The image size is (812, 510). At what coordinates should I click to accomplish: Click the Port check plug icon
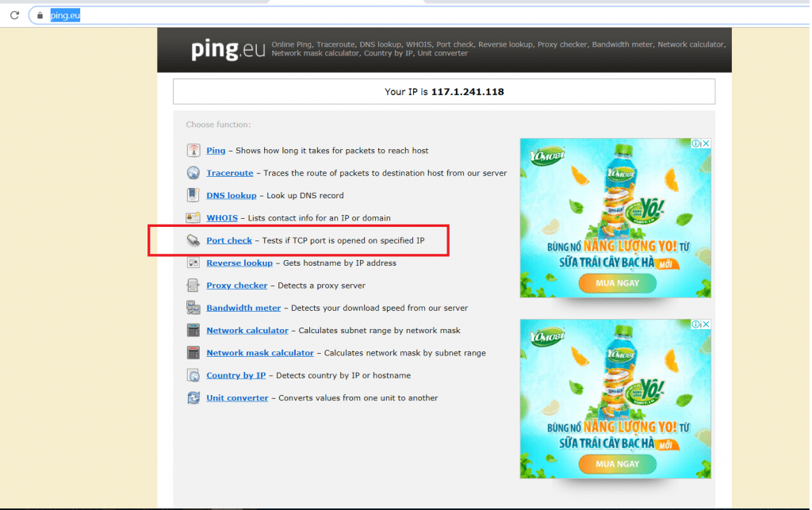(193, 240)
